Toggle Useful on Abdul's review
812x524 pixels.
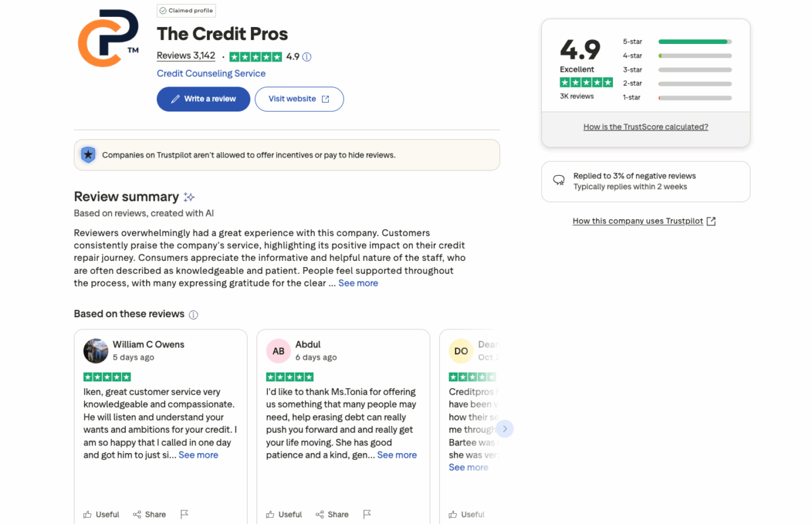(284, 514)
